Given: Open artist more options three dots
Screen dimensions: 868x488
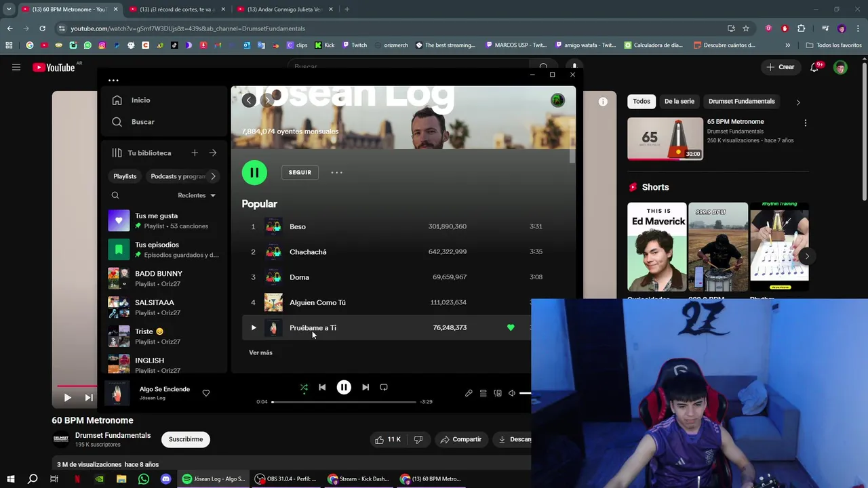Looking at the screenshot, I should [x=336, y=172].
